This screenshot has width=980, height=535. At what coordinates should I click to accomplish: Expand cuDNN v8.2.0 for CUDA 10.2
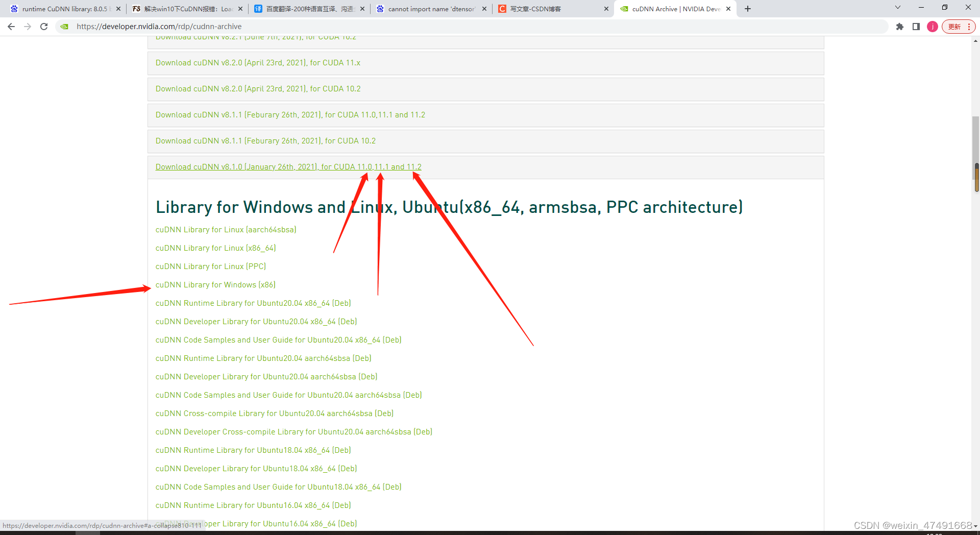click(485, 89)
